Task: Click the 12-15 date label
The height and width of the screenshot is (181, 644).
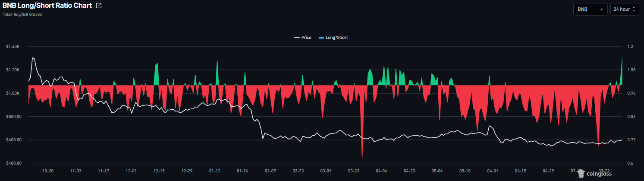Action: pos(159,171)
